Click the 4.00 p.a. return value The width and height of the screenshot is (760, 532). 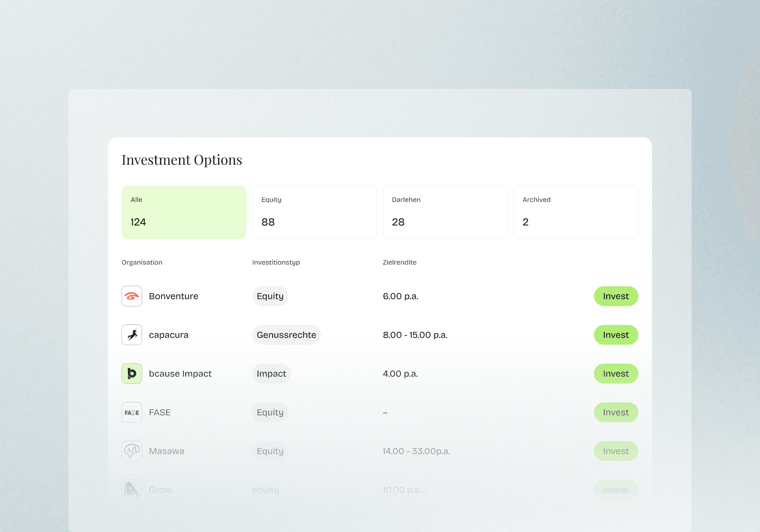pyautogui.click(x=400, y=374)
